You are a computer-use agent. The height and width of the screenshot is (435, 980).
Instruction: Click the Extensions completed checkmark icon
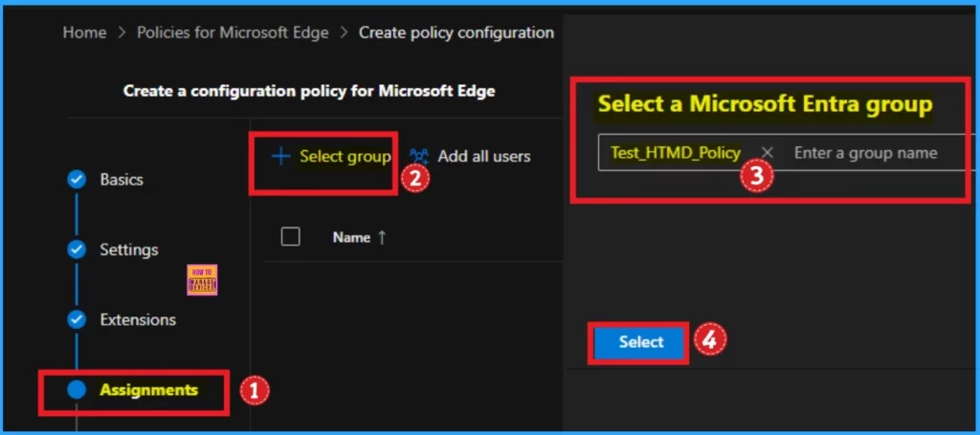tap(77, 319)
